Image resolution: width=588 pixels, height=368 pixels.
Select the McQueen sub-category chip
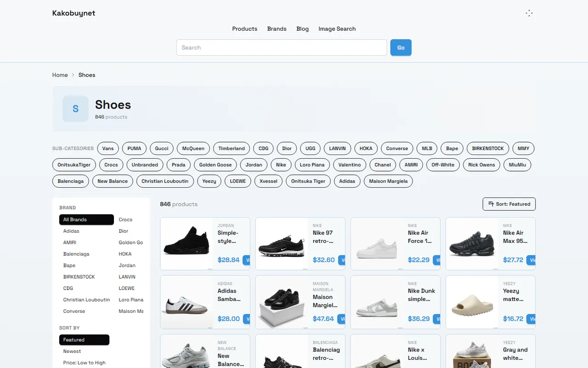coord(193,149)
